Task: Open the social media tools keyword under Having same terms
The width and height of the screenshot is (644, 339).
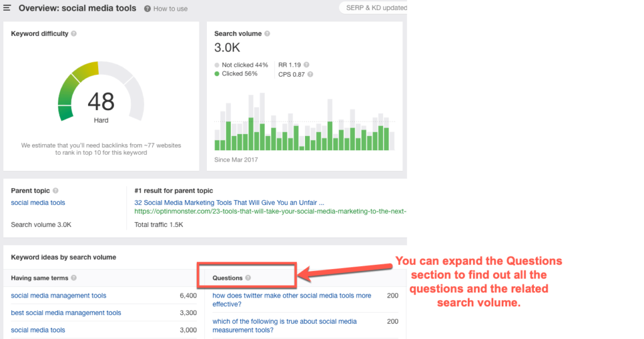Action: point(38,330)
